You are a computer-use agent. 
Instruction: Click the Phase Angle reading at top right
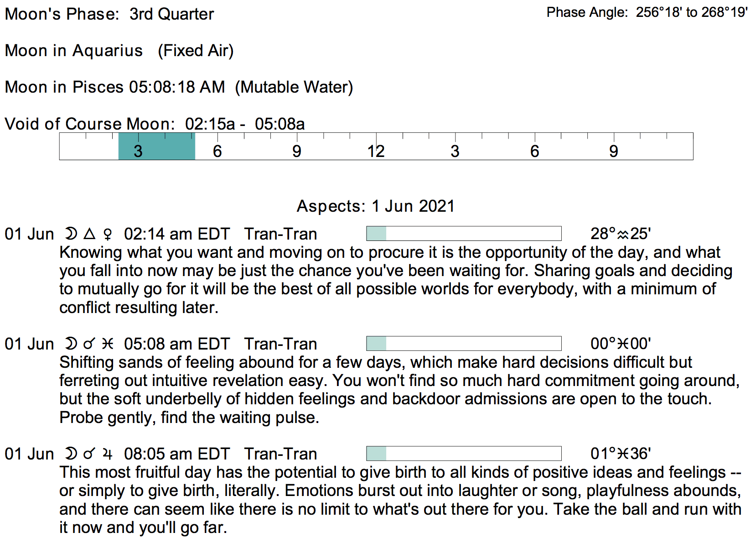647,12
